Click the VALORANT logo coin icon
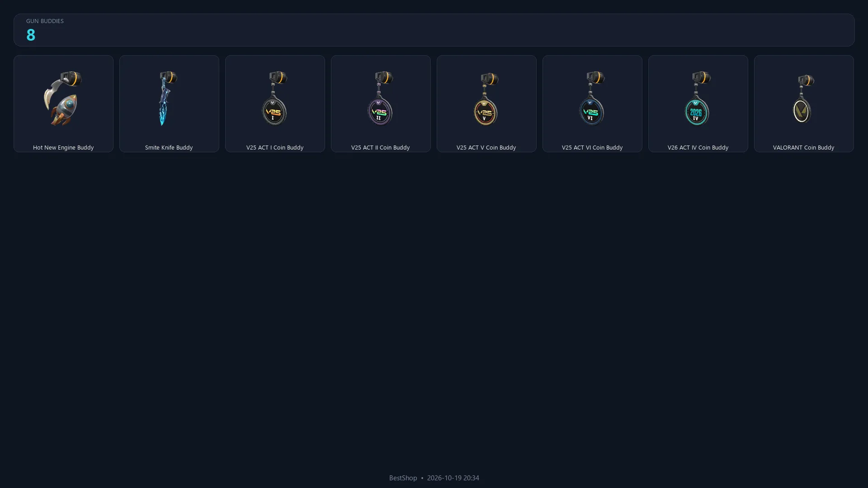Image resolution: width=868 pixels, height=488 pixels. [x=803, y=99]
